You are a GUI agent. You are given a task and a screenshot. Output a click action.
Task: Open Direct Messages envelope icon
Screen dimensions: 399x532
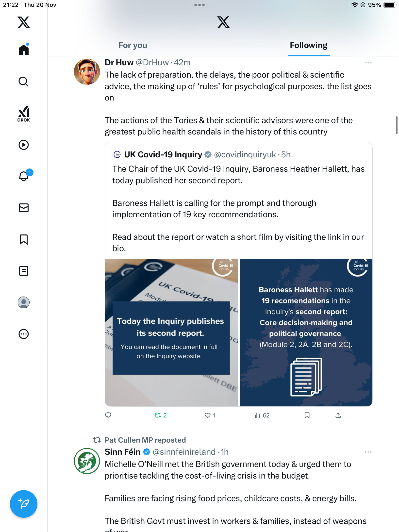point(24,208)
